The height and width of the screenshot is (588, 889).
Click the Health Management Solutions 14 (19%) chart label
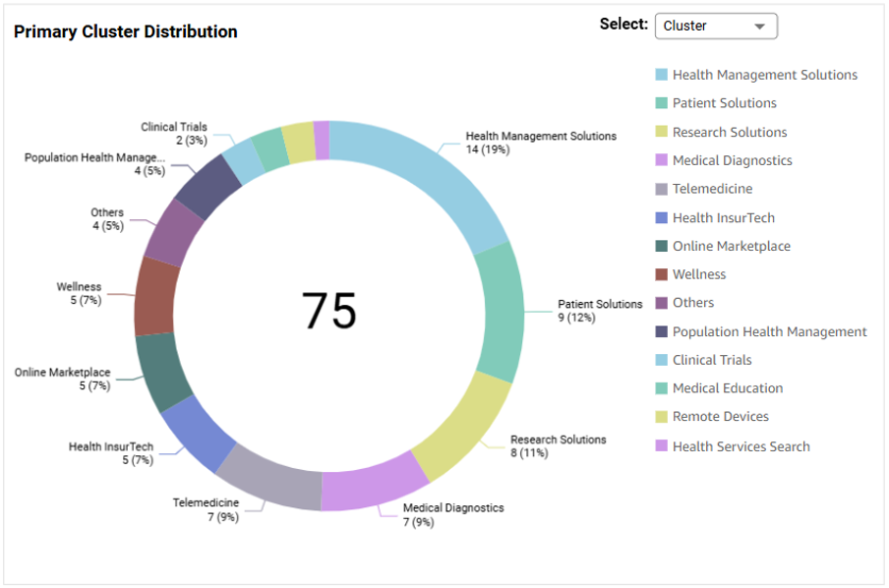[540, 143]
